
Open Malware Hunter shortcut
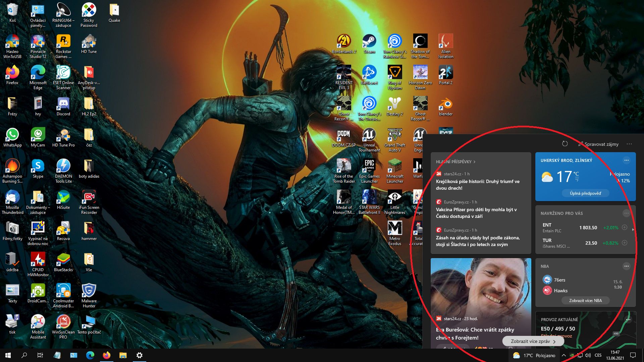[89, 291]
